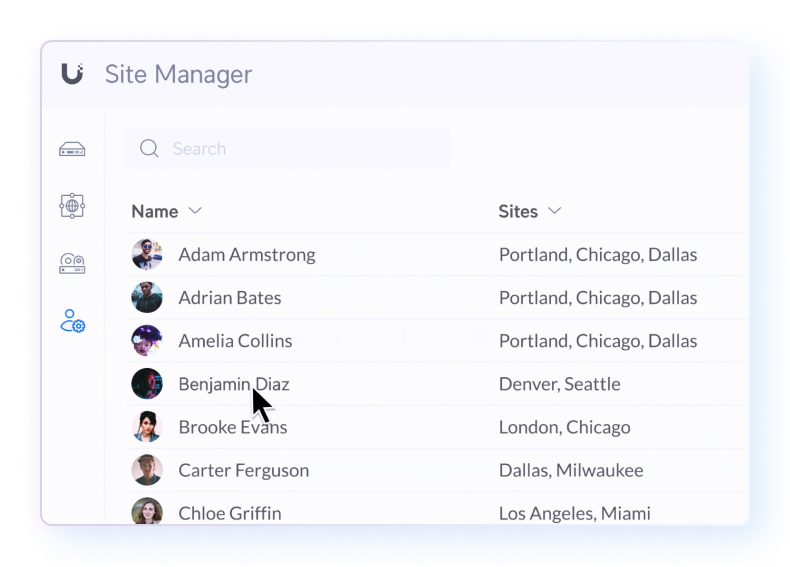This screenshot has height=567, width=790.
Task: Open the devices console sidebar icon
Action: coord(72,149)
